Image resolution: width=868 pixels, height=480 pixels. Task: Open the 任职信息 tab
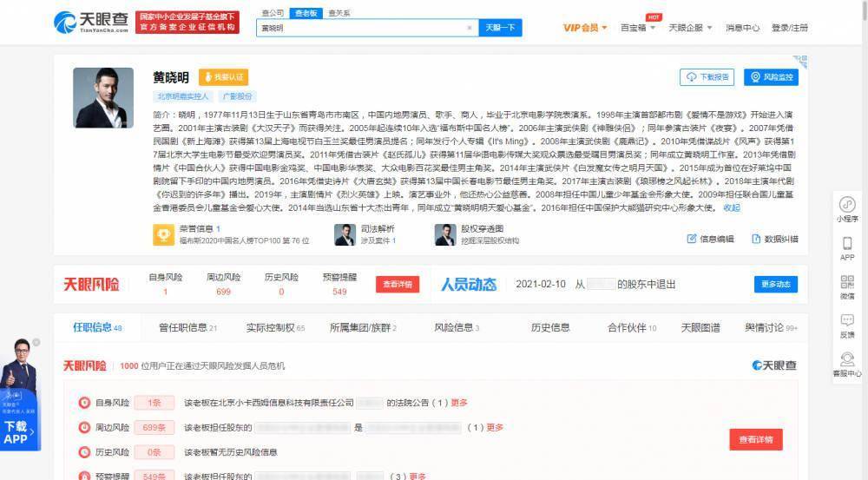point(97,327)
